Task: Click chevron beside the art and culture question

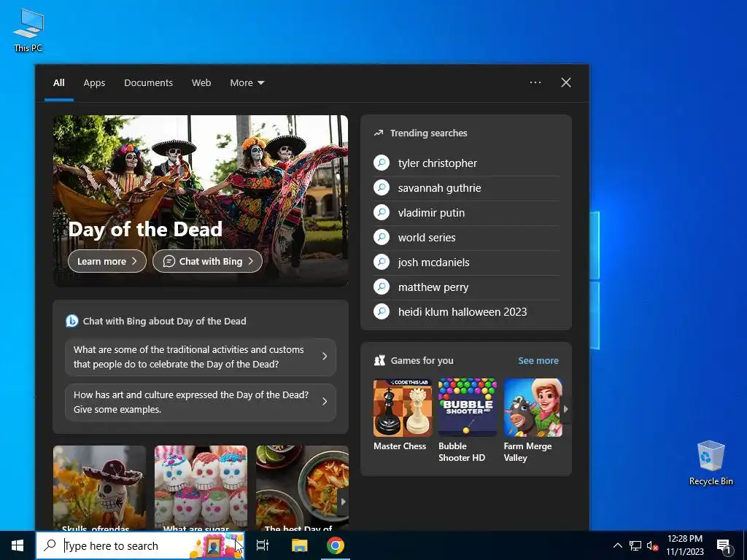Action: pyautogui.click(x=325, y=402)
